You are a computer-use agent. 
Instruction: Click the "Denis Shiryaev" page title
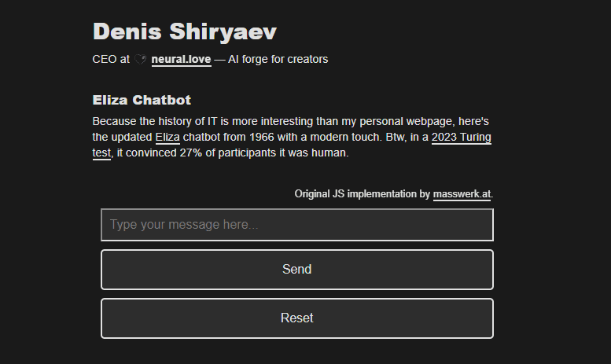[x=185, y=31]
